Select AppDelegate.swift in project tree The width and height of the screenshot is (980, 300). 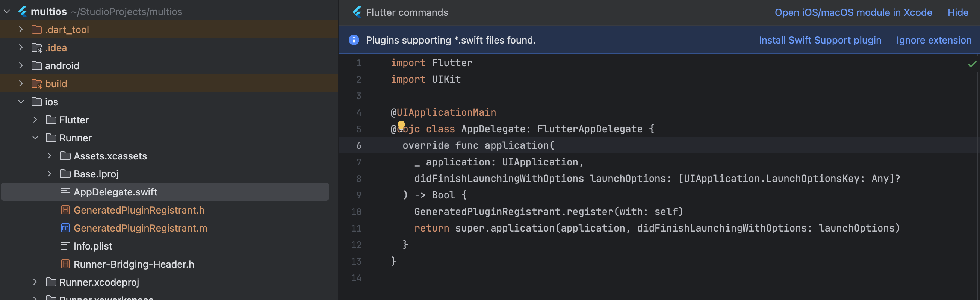pos(115,192)
